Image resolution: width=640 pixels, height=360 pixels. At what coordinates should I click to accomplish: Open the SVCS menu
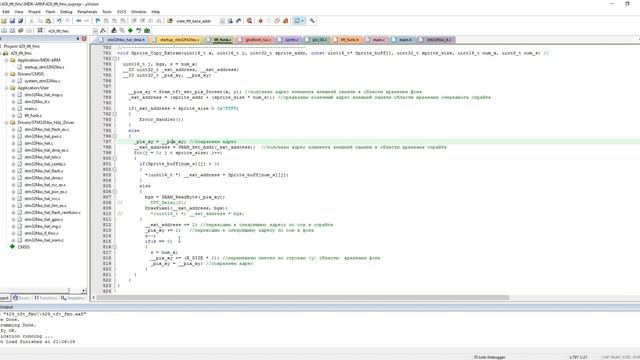pos(122,12)
